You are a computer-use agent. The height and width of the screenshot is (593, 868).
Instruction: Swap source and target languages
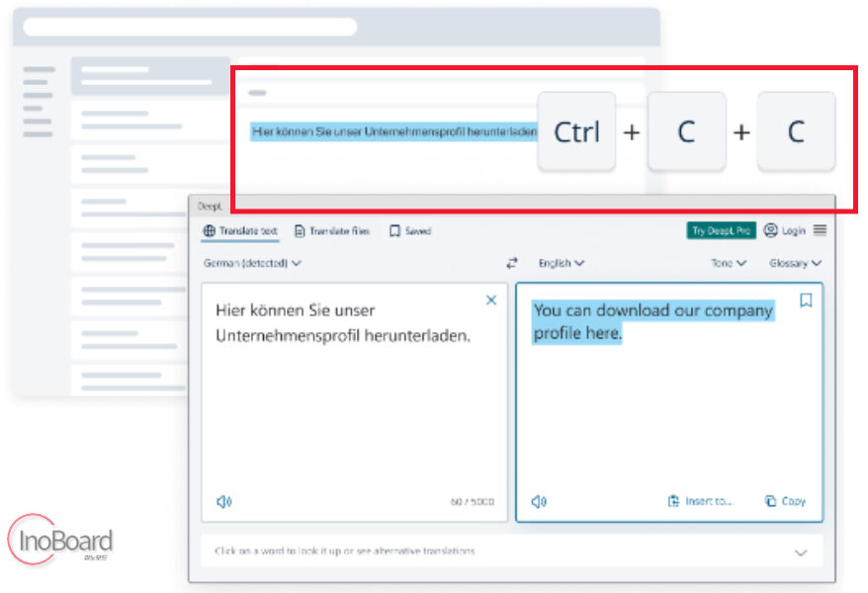[x=512, y=263]
